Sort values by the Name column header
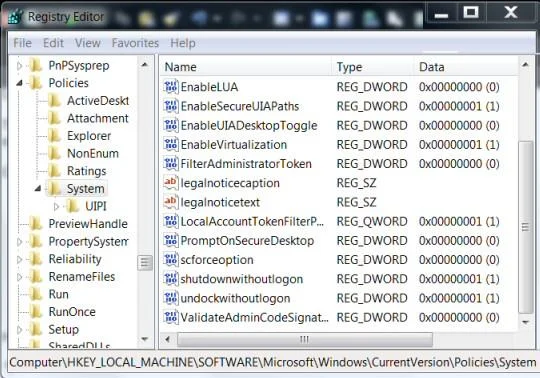Image resolution: width=540 pixels, height=378 pixels. (246, 67)
